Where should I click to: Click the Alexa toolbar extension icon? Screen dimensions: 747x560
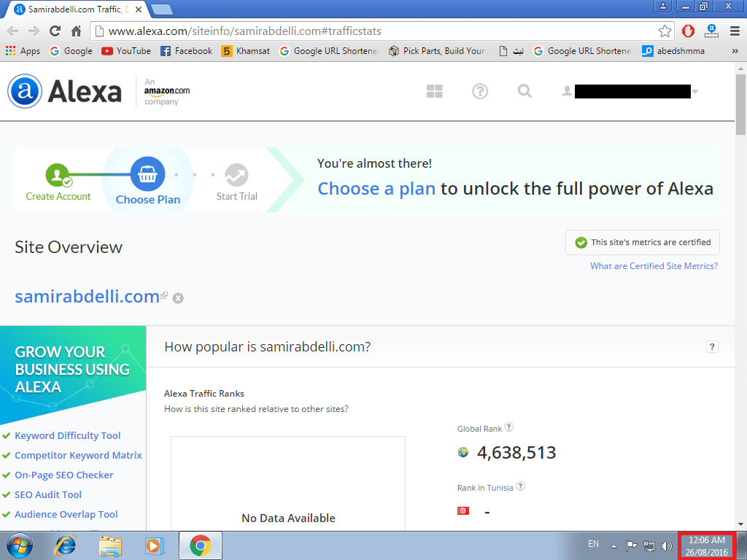tap(711, 31)
